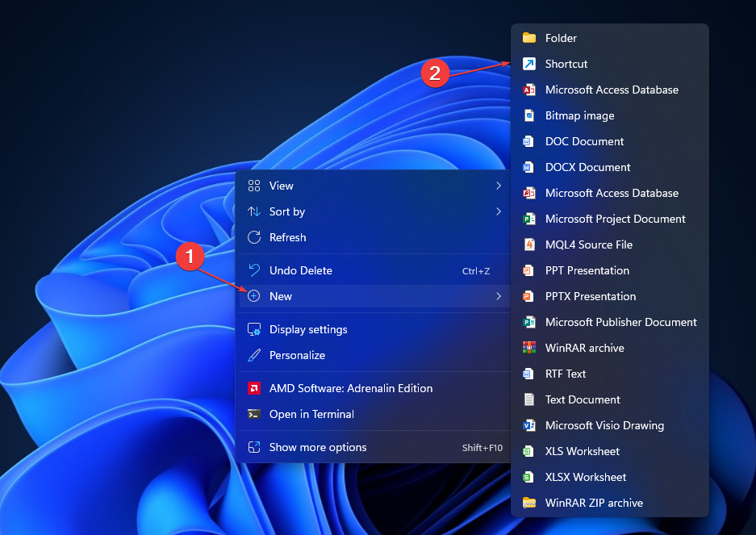756x535 pixels.
Task: Click the WinRAR archive books icon
Action: [529, 348]
